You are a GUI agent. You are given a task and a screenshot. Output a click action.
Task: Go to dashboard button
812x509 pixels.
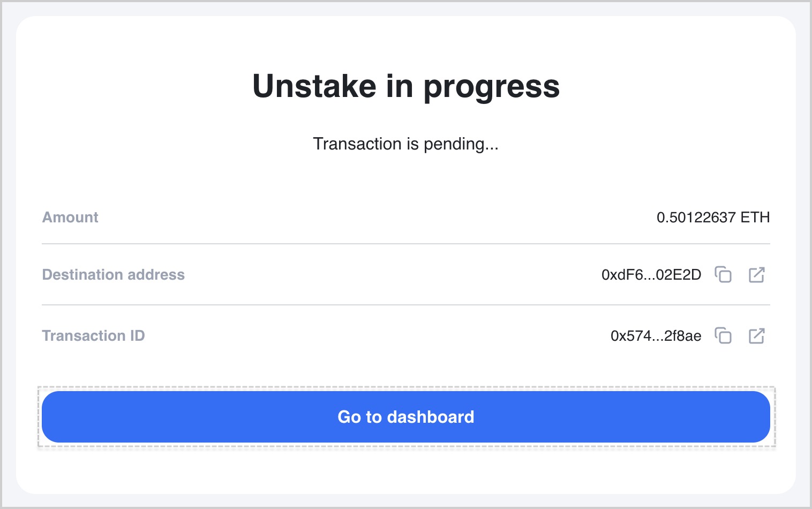(x=406, y=417)
